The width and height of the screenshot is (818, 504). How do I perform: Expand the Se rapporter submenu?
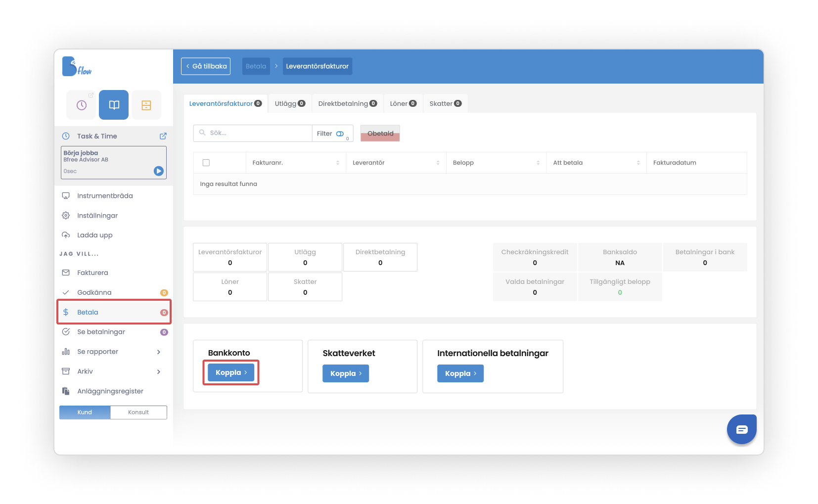click(158, 352)
